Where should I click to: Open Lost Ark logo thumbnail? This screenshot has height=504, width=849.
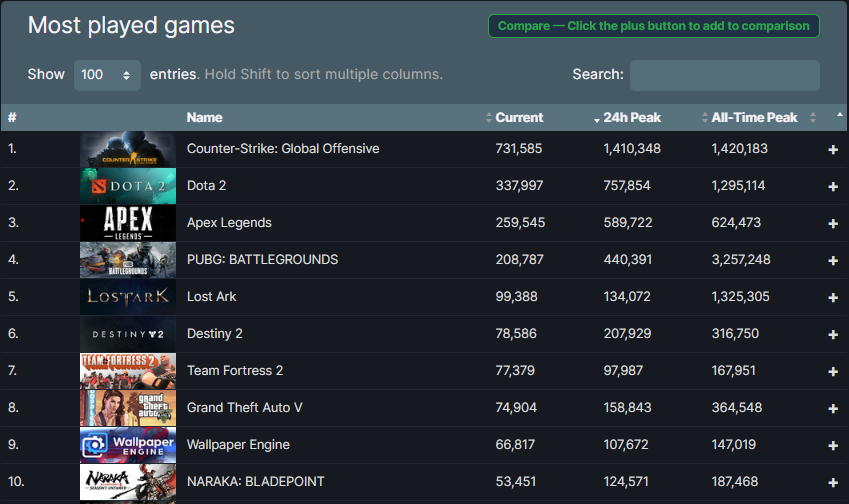pos(128,297)
